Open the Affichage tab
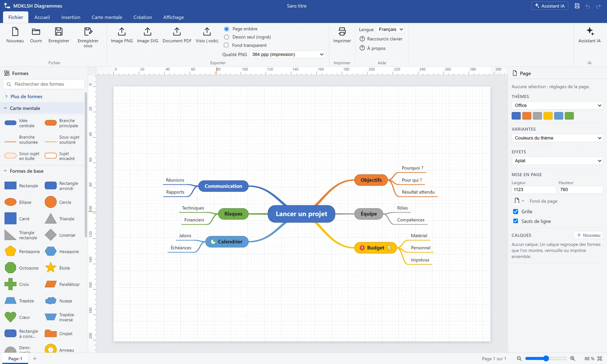 pyautogui.click(x=173, y=17)
